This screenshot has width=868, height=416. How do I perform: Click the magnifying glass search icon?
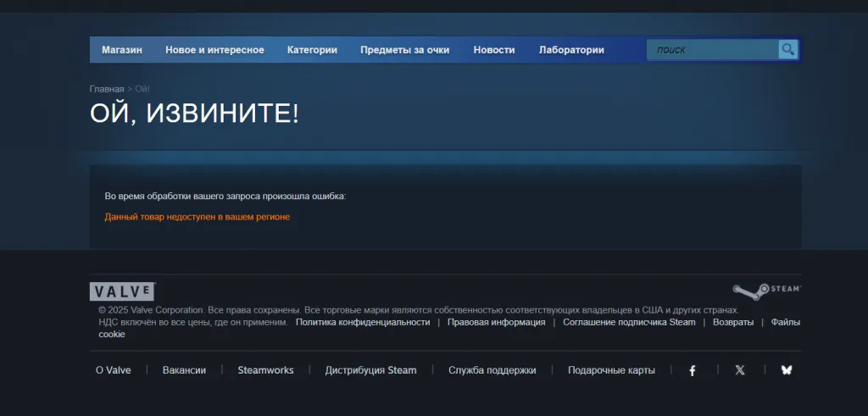pyautogui.click(x=788, y=50)
